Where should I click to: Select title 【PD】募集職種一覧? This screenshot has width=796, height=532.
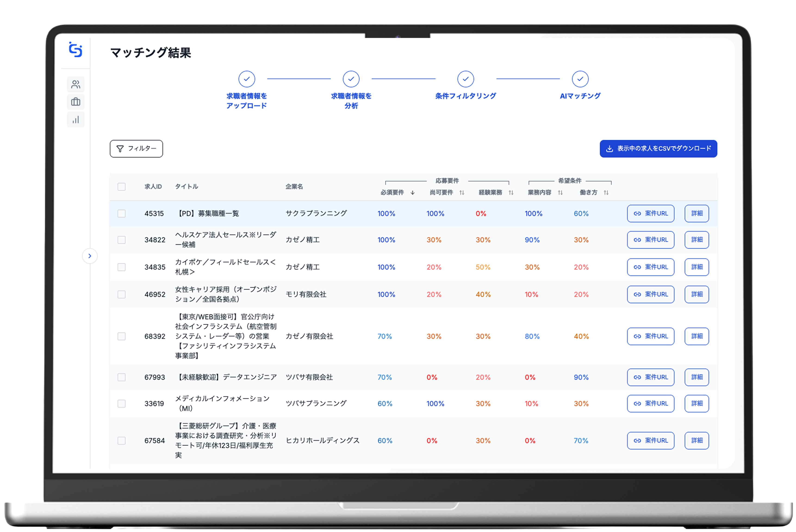click(x=207, y=213)
